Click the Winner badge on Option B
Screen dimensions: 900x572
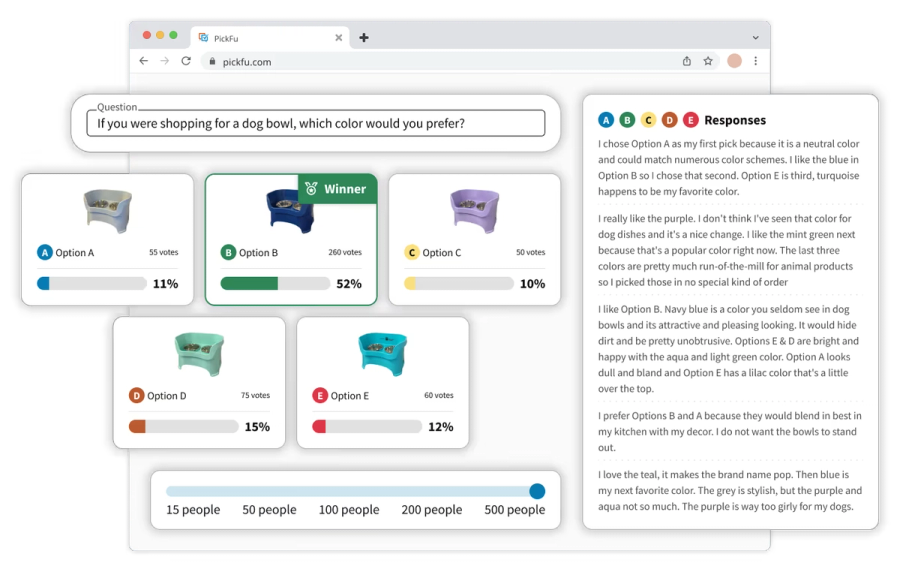[338, 189]
